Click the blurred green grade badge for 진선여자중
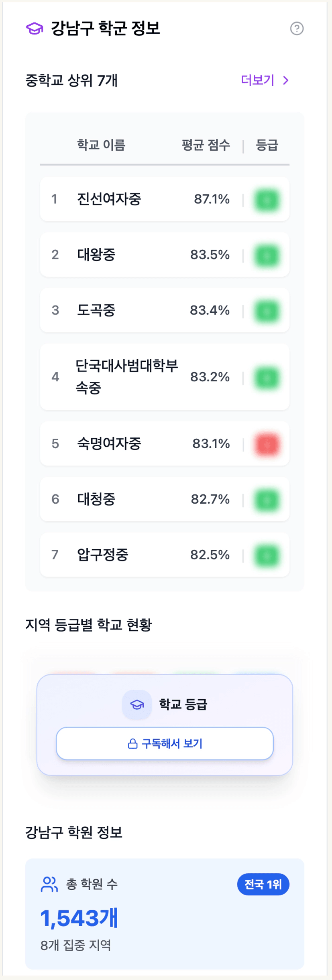The width and height of the screenshot is (332, 980). pyautogui.click(x=267, y=200)
